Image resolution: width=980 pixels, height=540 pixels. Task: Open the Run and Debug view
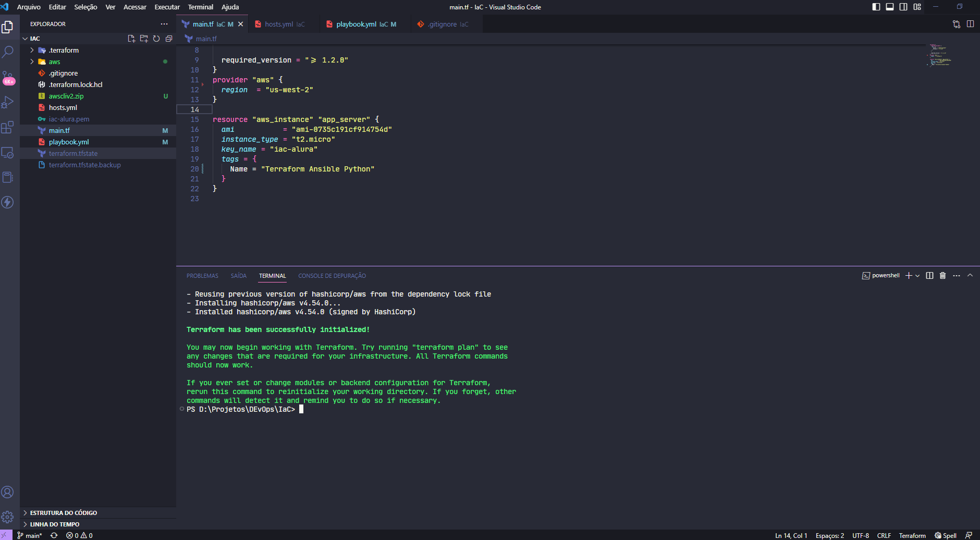pyautogui.click(x=8, y=102)
